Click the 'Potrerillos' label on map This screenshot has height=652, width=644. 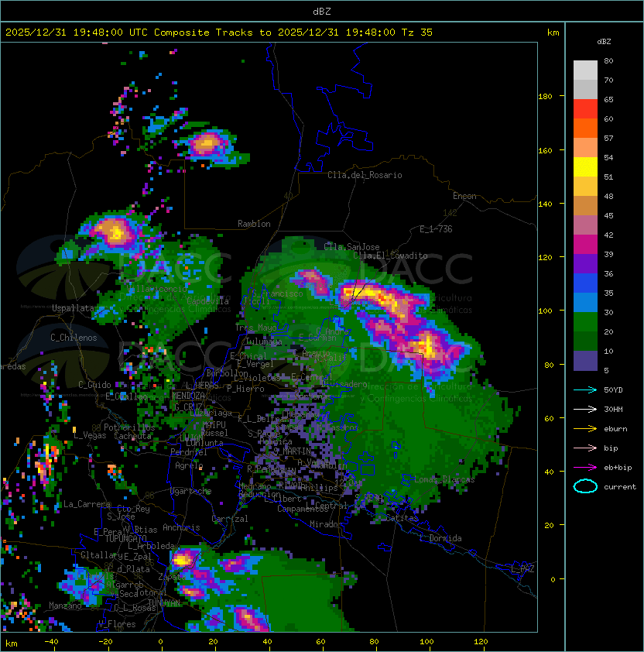(129, 427)
